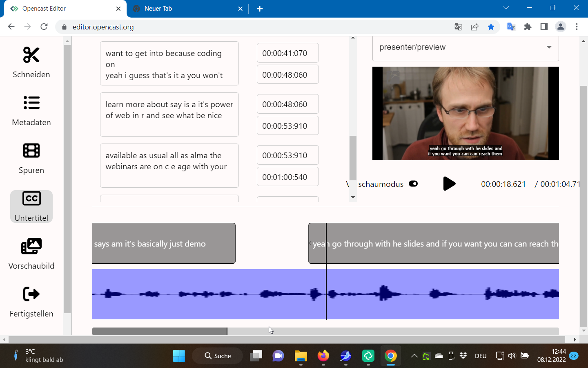Viewport: 588px width, 368px height.
Task: Open Google Translate from the address bar
Action: coord(458,27)
